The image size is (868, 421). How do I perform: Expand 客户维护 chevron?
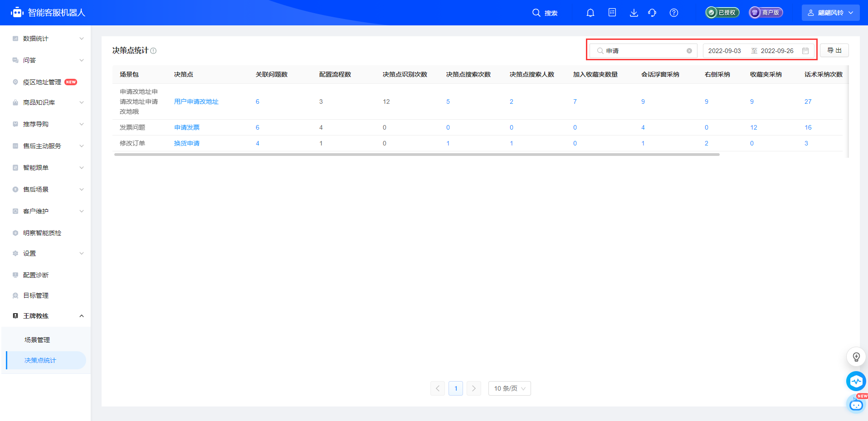(82, 211)
